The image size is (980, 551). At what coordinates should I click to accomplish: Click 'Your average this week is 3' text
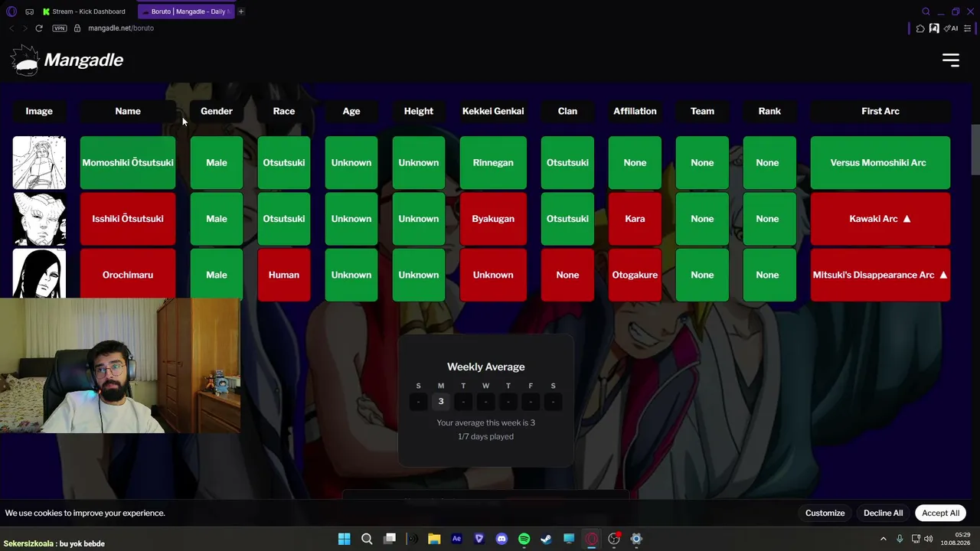coord(486,422)
